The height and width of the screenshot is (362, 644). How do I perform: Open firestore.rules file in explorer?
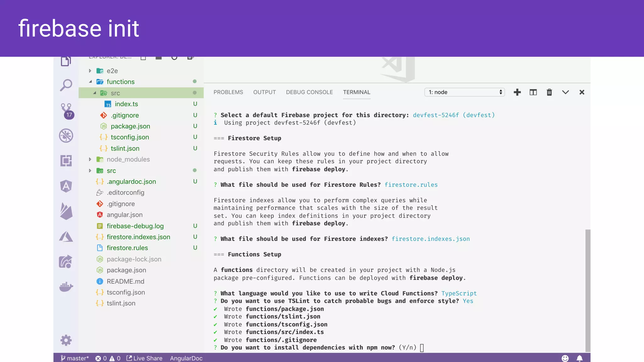[127, 248]
